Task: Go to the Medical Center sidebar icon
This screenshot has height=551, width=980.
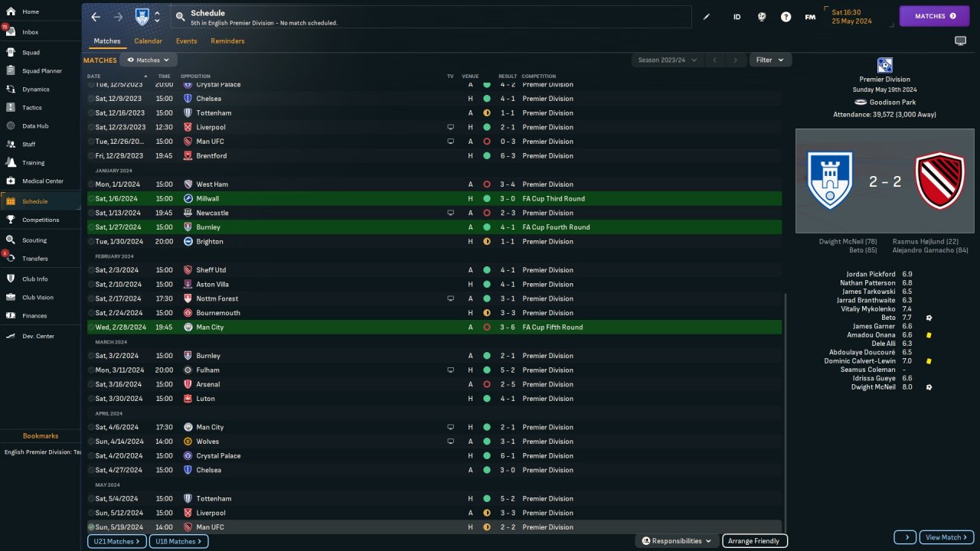Action: pyautogui.click(x=11, y=181)
